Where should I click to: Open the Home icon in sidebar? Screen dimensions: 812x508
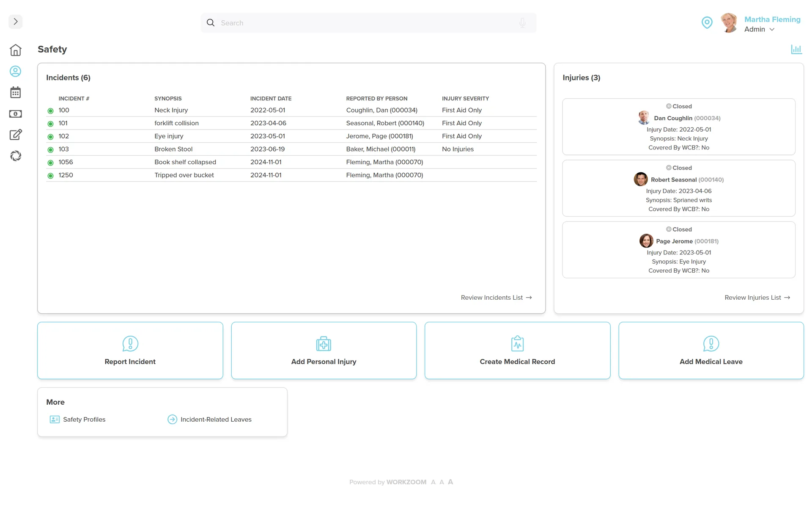pos(16,50)
